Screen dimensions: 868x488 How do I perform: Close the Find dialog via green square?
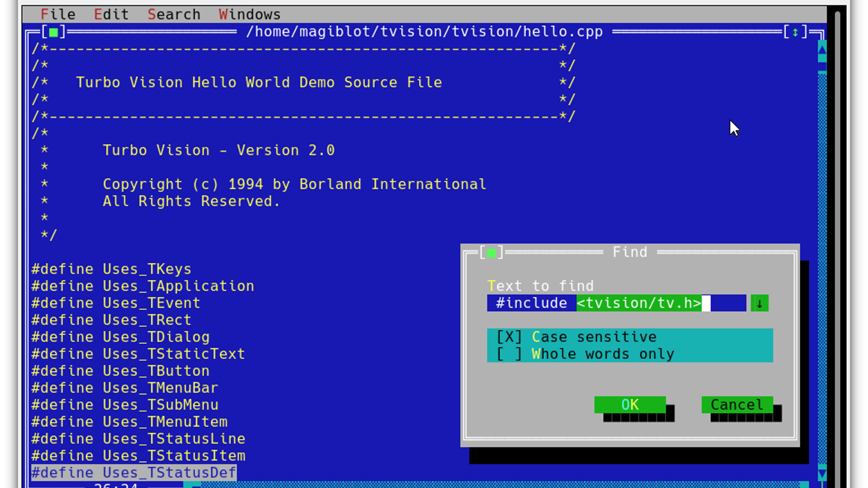tap(491, 252)
